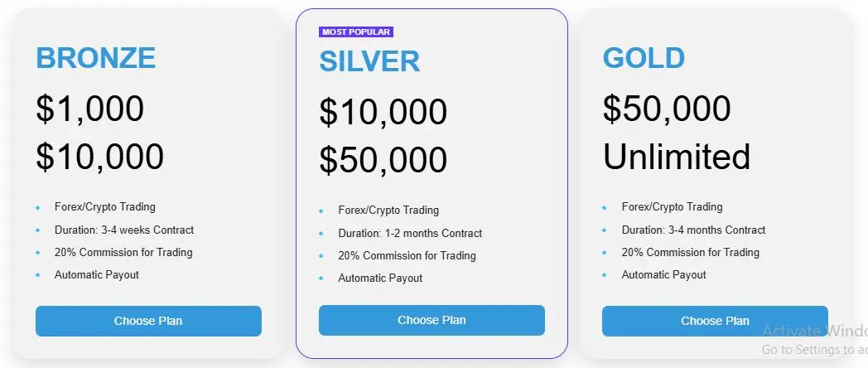Select the BRONZE plan heading

coord(96,58)
